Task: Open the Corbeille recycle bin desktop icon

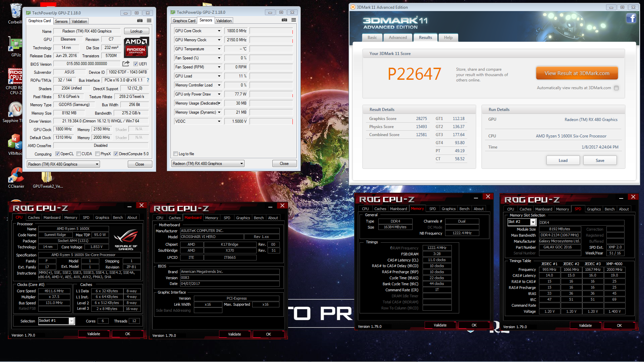Action: pos(15,13)
